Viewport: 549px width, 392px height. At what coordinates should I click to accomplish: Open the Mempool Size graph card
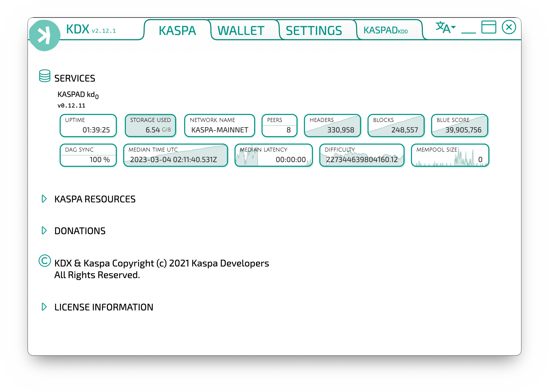pos(450,155)
